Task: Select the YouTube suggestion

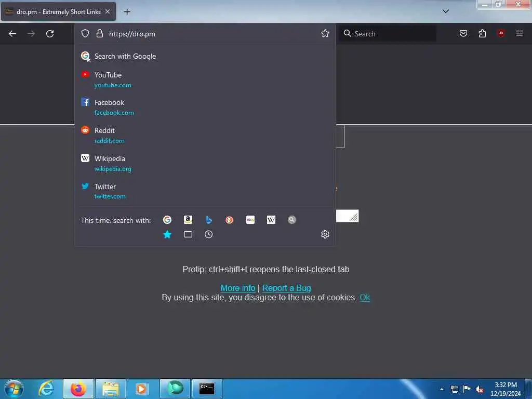Action: point(205,79)
